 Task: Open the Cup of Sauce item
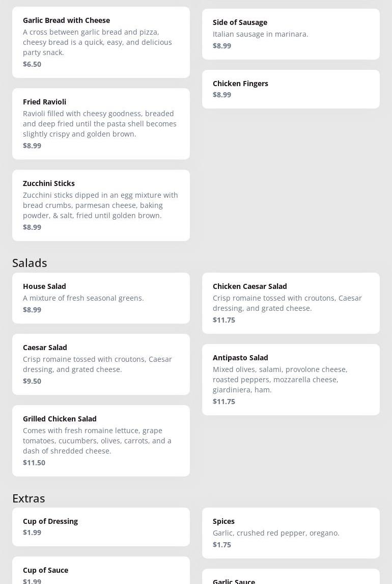[x=101, y=573]
